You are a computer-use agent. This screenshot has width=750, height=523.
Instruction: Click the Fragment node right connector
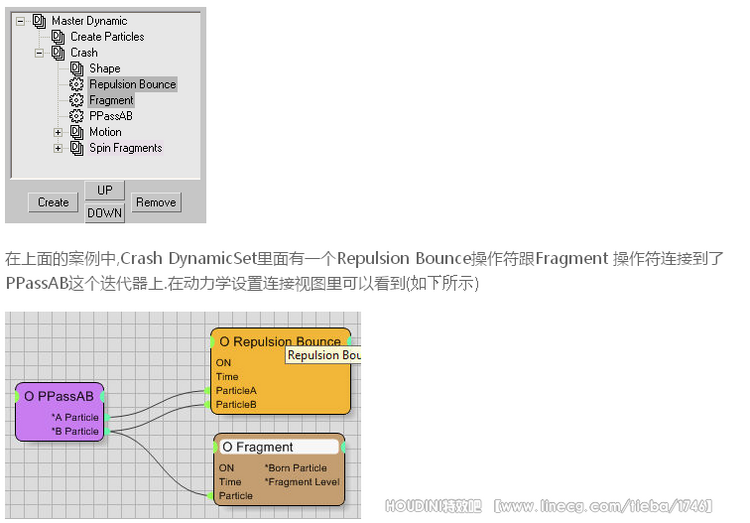(x=343, y=447)
